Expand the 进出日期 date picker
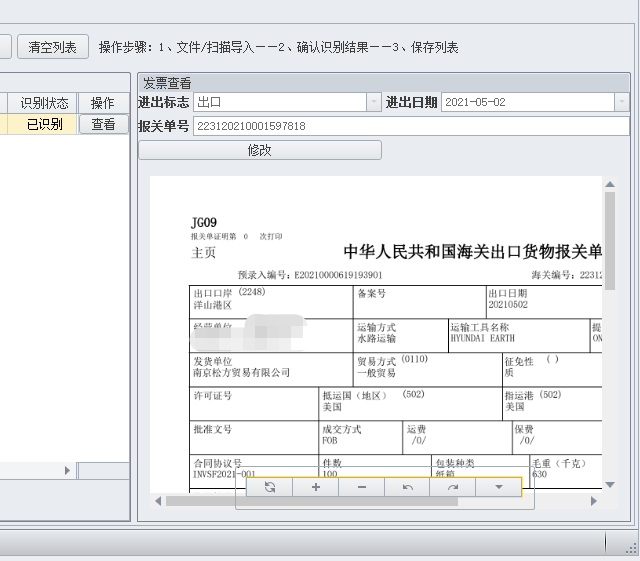The width and height of the screenshot is (640, 561). (621, 102)
